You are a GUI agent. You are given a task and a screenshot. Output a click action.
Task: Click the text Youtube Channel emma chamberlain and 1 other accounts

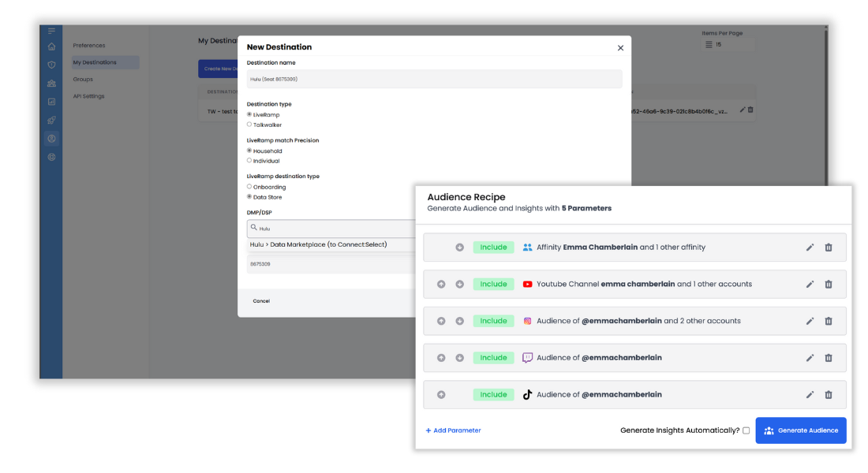click(x=645, y=285)
